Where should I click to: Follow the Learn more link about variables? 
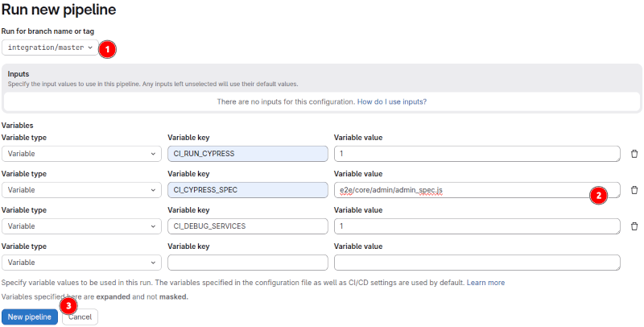[x=485, y=283]
